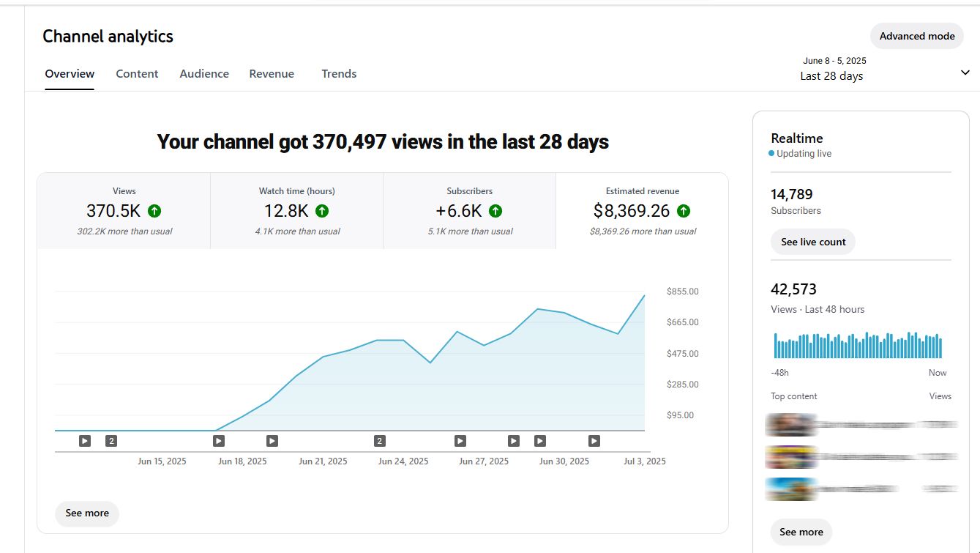The height and width of the screenshot is (553, 980).
Task: Switch to the Content tab
Action: coord(137,73)
